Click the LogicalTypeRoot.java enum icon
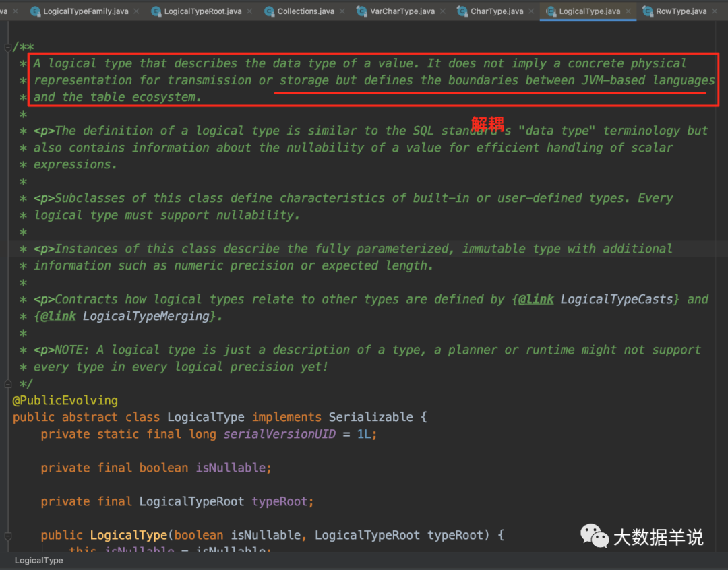This screenshot has height=570, width=728. [156, 11]
